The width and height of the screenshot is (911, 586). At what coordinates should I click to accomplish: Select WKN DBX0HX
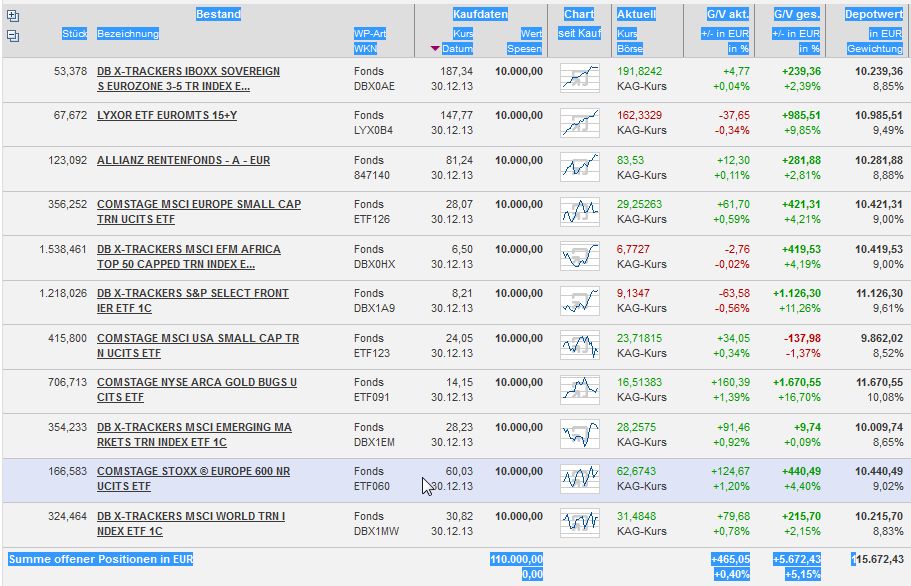pos(374,264)
